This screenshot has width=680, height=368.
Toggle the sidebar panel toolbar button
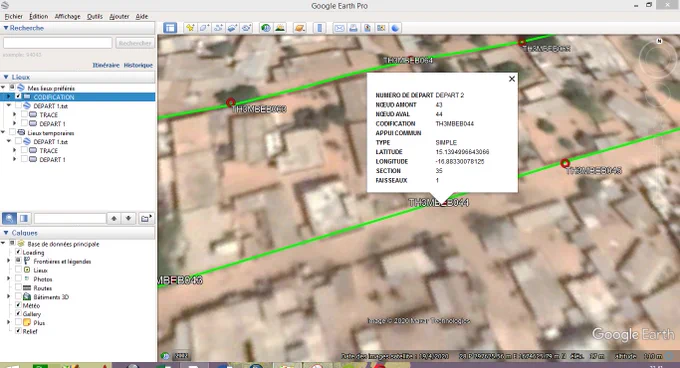[170, 28]
